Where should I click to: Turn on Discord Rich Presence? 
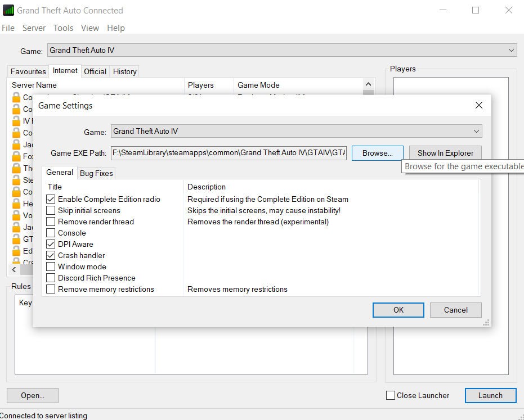coord(51,278)
